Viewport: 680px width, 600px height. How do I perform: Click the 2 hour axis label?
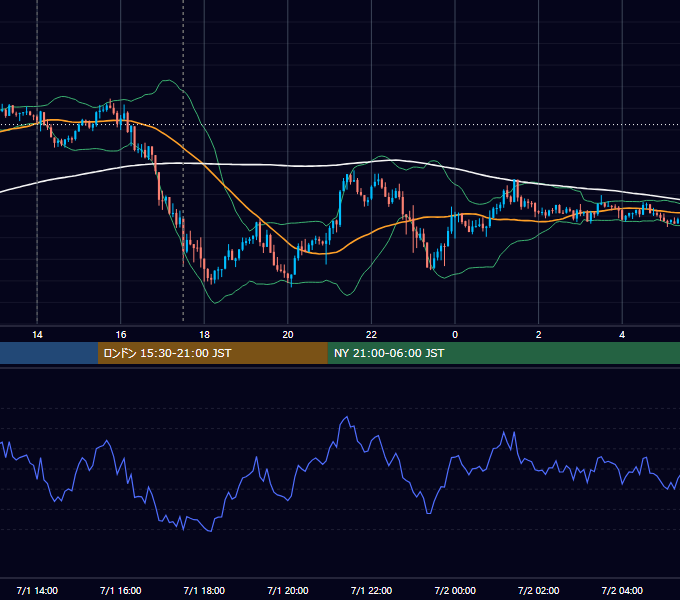point(538,335)
